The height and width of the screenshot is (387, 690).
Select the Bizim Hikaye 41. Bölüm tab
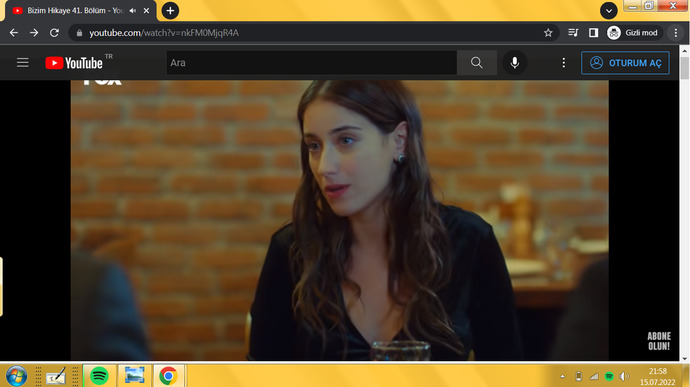(75, 11)
